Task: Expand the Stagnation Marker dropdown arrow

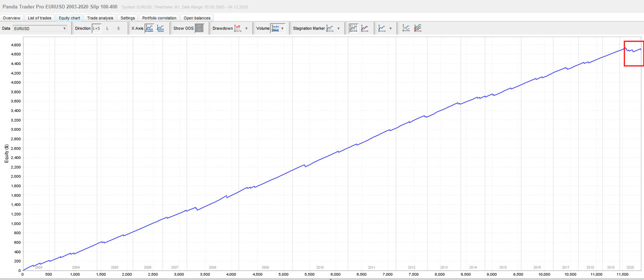Action: [x=338, y=28]
